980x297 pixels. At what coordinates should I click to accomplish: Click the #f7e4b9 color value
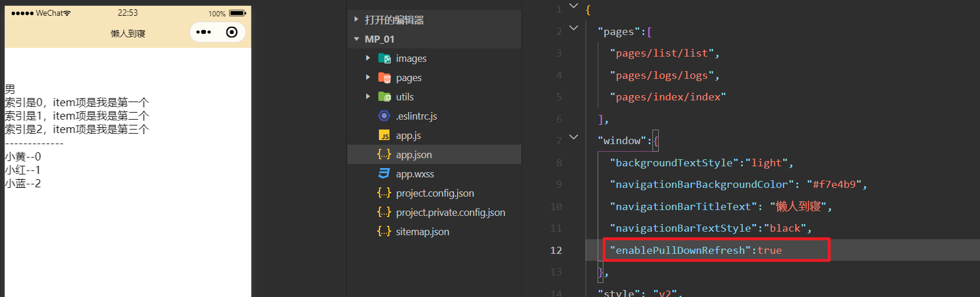[834, 184]
